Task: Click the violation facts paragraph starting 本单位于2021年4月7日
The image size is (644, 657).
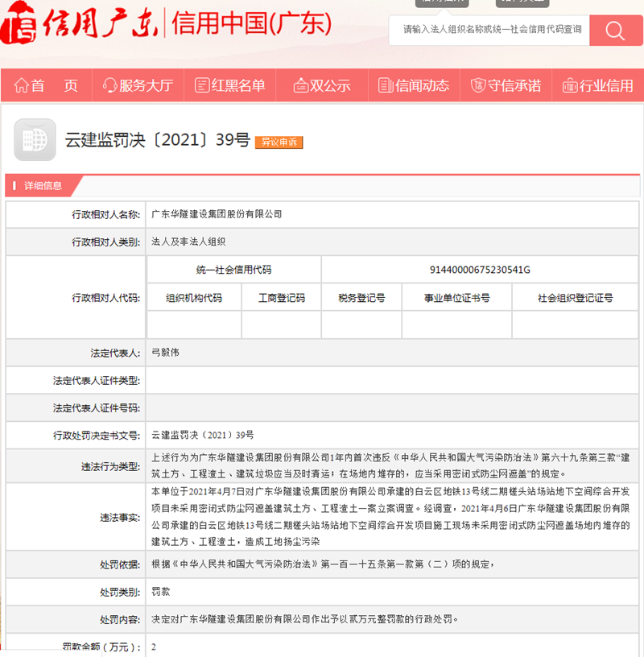Action: pos(390,517)
